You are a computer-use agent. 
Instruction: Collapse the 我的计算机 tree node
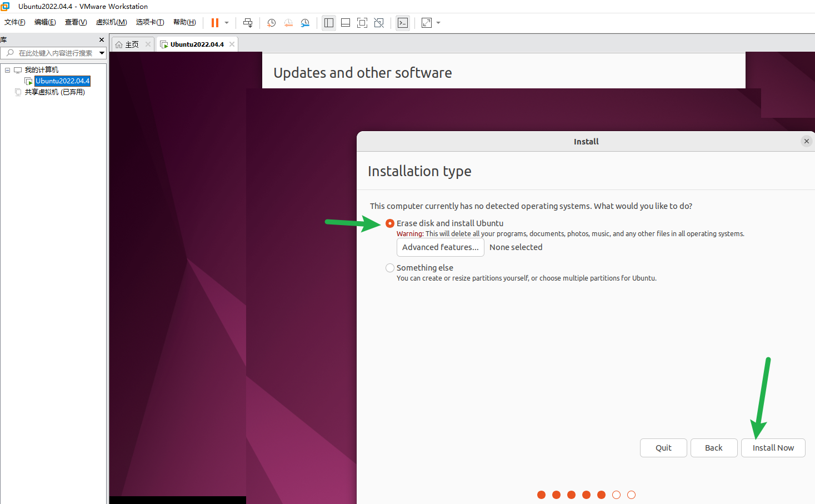[x=7, y=70]
